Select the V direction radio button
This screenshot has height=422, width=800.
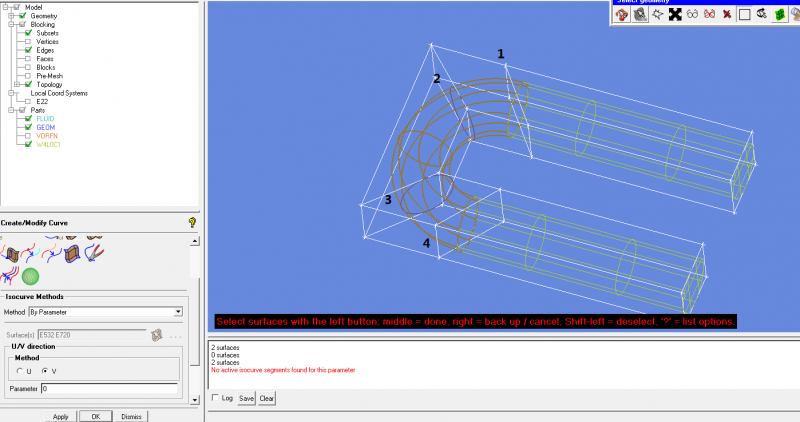[45, 371]
